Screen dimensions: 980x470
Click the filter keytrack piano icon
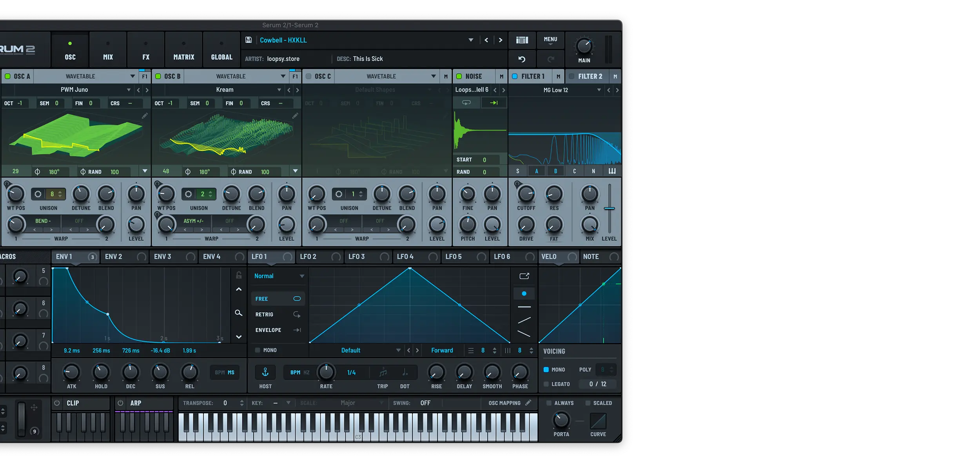tap(612, 171)
